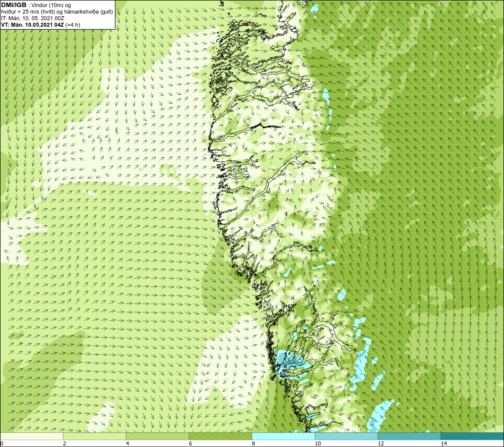This screenshot has height=447, width=504.
Task: Click the '(+4 h)' forecast offset text
Action: [x=73, y=25]
